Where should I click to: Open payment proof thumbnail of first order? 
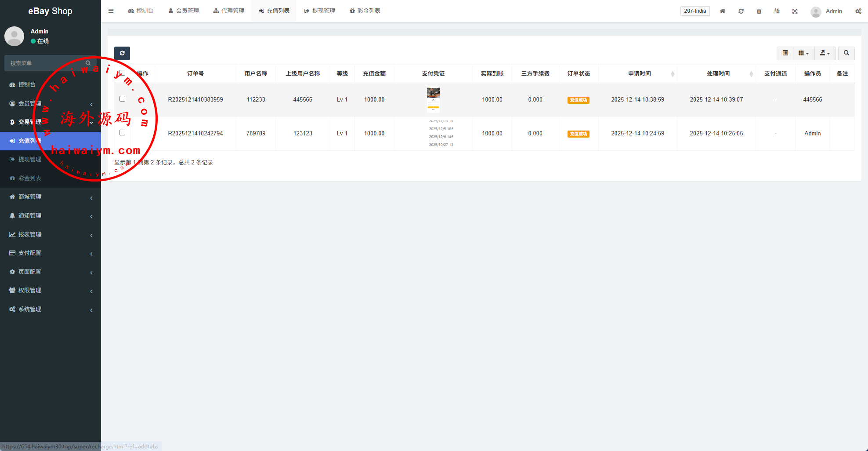click(433, 99)
